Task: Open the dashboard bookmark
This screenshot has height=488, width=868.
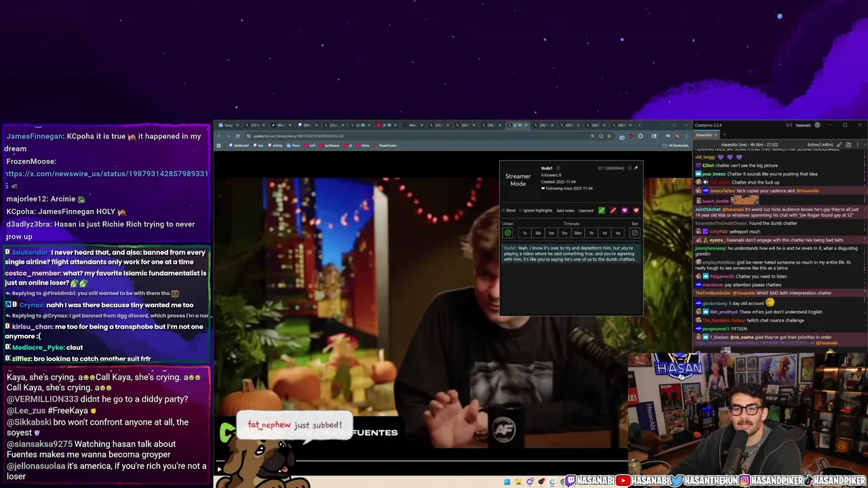Action: (x=238, y=146)
